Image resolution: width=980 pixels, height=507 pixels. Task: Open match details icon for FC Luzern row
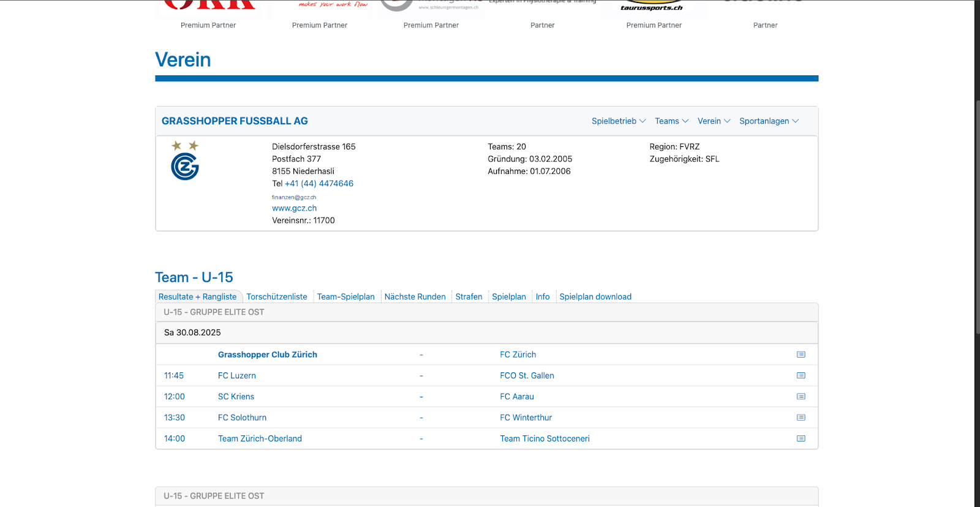tap(801, 375)
